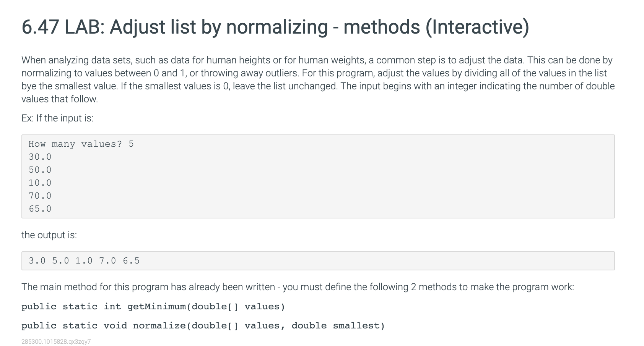The width and height of the screenshot is (644, 346).
Task: Click the output line '3.0 5.0 1.0 7.0 6.5'
Action: coord(84,261)
